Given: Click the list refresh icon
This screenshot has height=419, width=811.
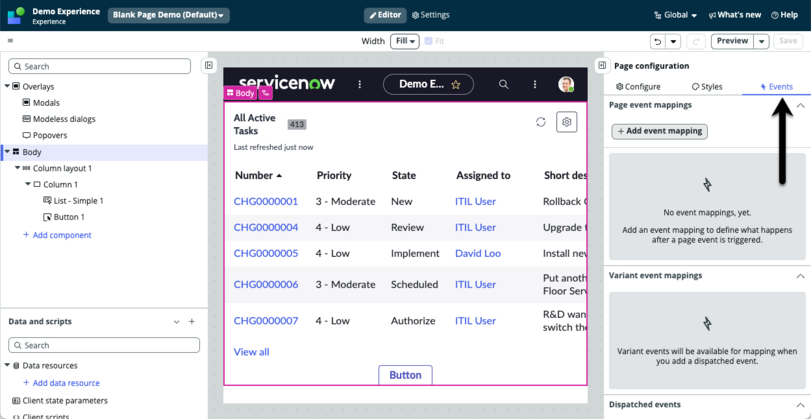Looking at the screenshot, I should [540, 122].
